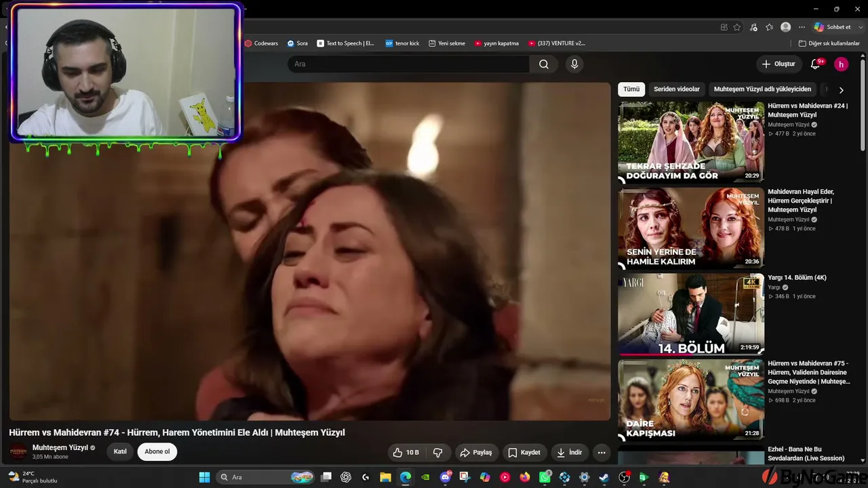Screen dimensions: 868x488
Task: Open the Sora bookmark
Action: 298,43
